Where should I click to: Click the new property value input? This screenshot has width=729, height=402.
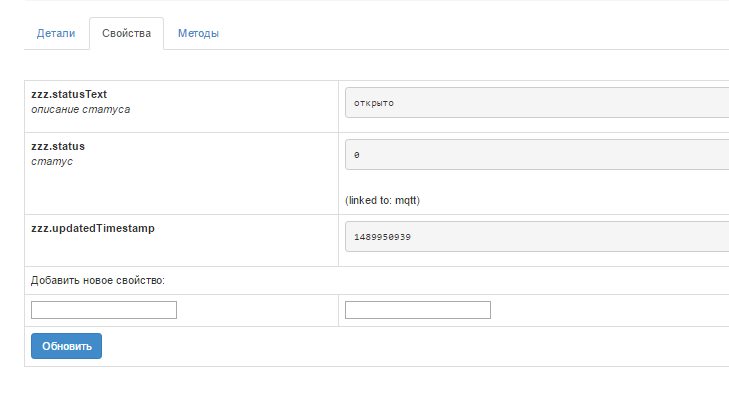418,310
